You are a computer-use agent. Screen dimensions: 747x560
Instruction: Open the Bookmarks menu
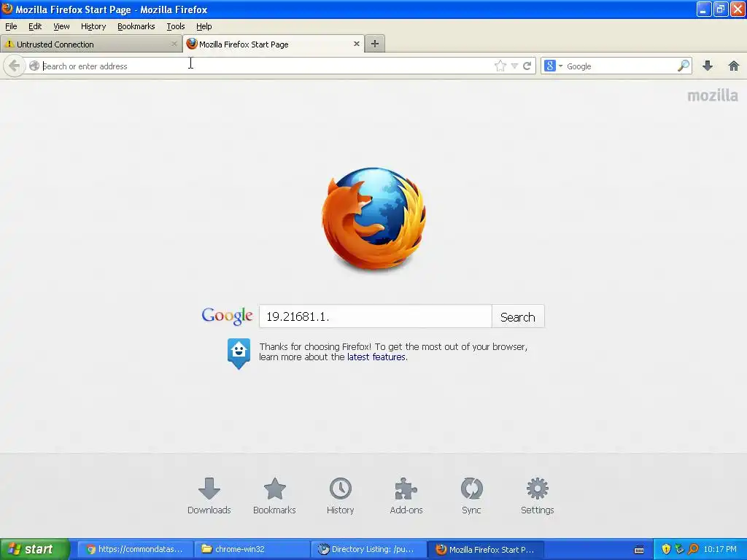(x=136, y=26)
